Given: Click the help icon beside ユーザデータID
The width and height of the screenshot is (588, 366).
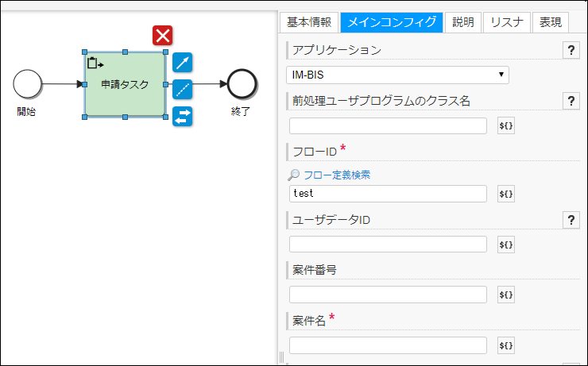Looking at the screenshot, I should tap(570, 219).
